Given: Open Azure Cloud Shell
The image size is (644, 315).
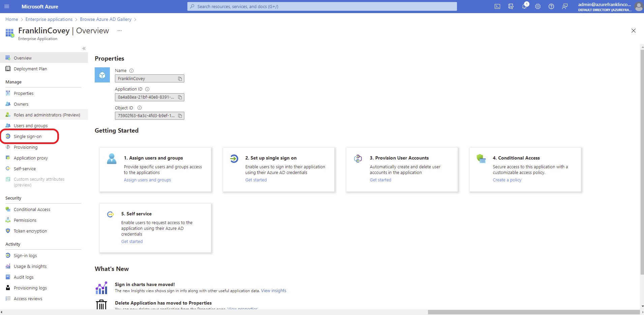Looking at the screenshot, I should pos(498,6).
